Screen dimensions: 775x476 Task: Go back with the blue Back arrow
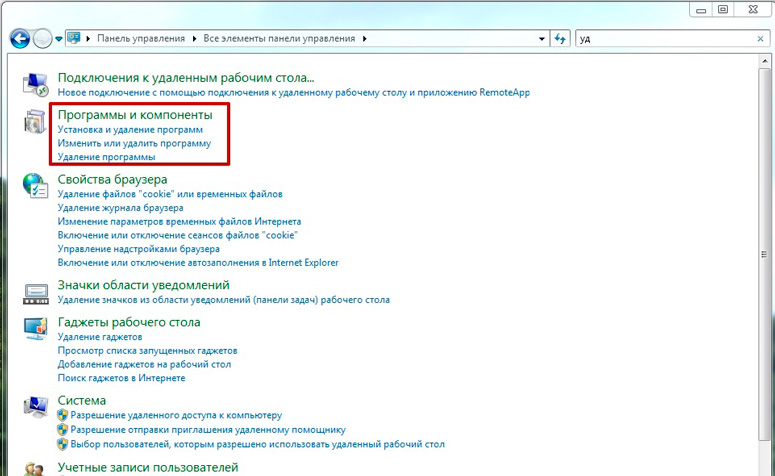20,39
